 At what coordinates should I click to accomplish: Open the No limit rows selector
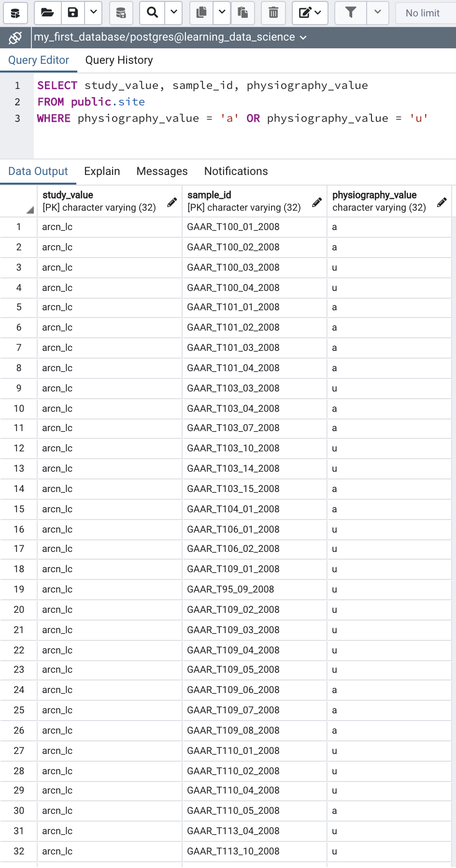pyautogui.click(x=424, y=13)
